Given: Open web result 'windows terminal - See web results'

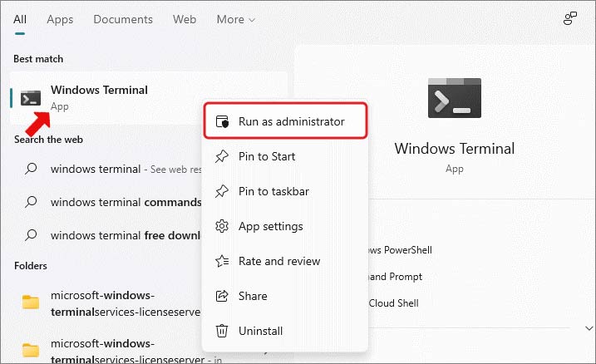Looking at the screenshot, I should [126, 169].
